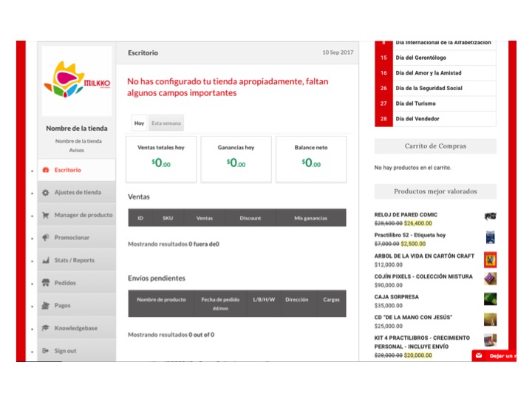The width and height of the screenshot is (532, 399).
Task: Click the chart icon beside Stats / Reports
Action: click(x=46, y=260)
